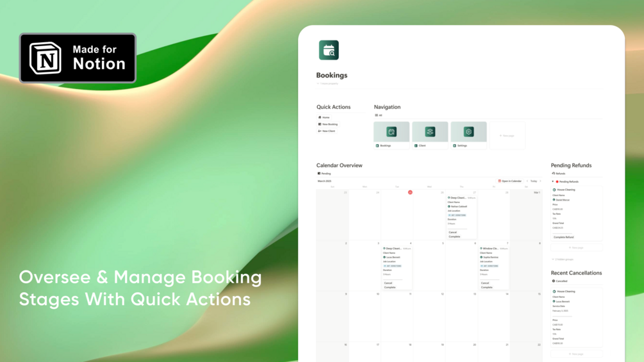Select the Pending tab in Calendar Overview
This screenshot has width=644, height=362.
(x=324, y=174)
